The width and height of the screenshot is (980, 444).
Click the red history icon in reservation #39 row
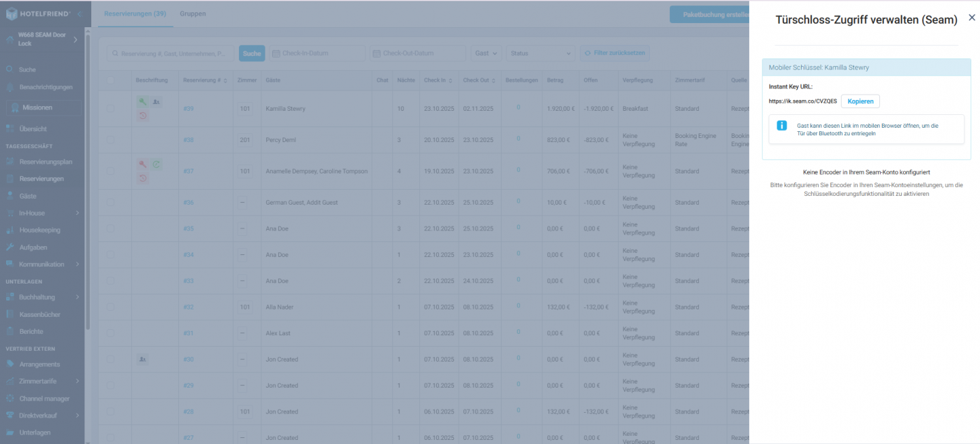point(143,116)
